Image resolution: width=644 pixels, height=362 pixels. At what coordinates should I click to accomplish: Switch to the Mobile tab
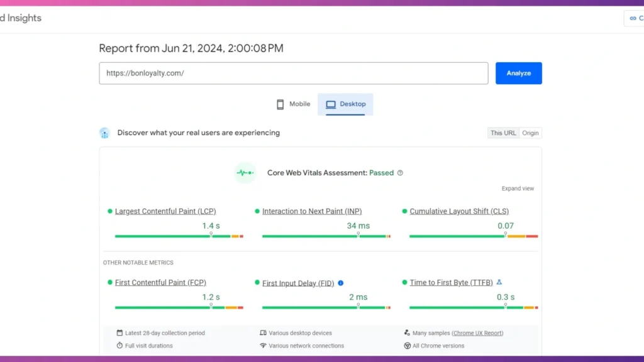coord(293,104)
